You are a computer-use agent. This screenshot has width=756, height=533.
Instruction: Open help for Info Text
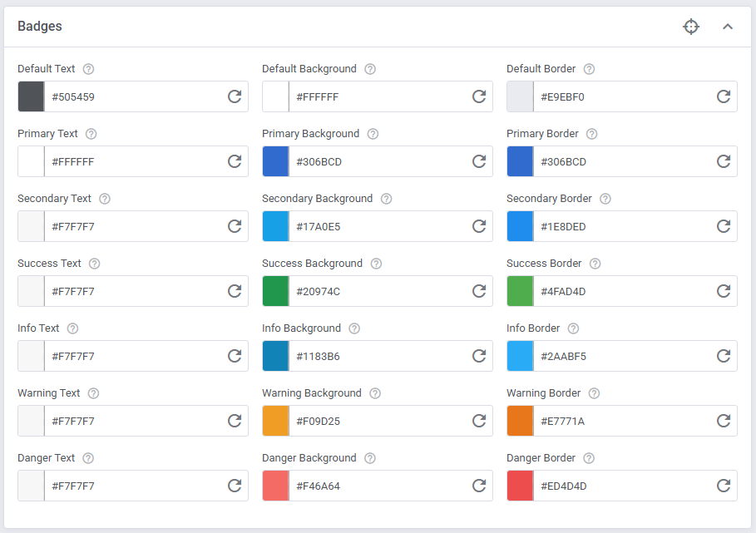coord(73,328)
